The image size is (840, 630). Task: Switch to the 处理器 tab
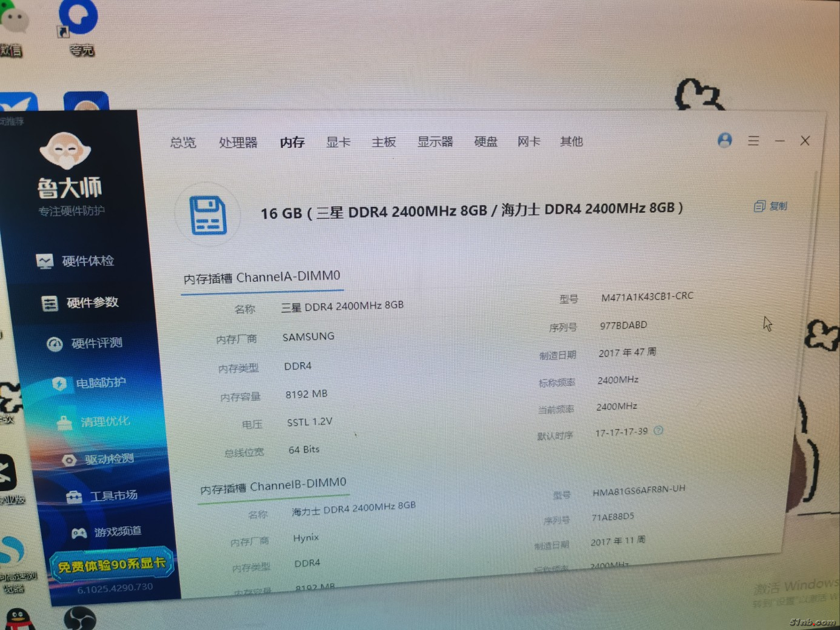coord(238,142)
